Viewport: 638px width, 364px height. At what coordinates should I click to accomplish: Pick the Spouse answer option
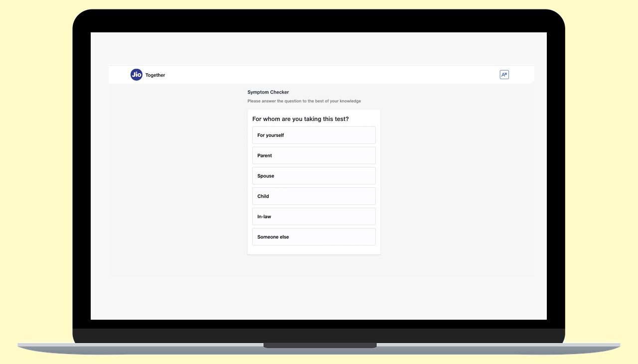(314, 176)
